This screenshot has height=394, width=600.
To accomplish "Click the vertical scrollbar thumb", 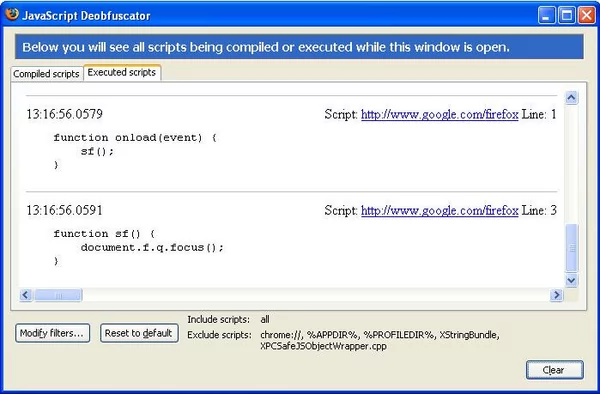I will click(x=571, y=248).
